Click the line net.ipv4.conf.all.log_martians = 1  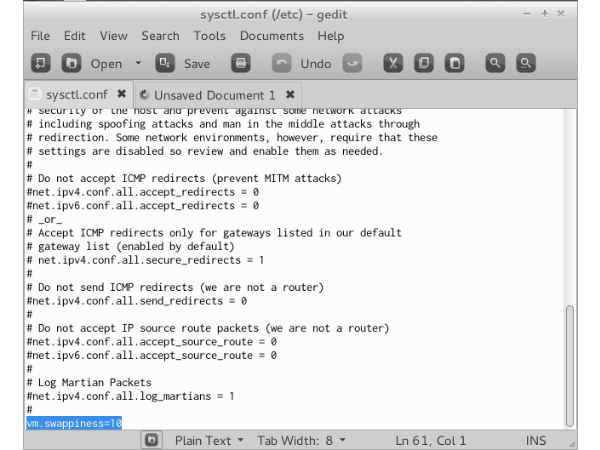click(x=130, y=396)
